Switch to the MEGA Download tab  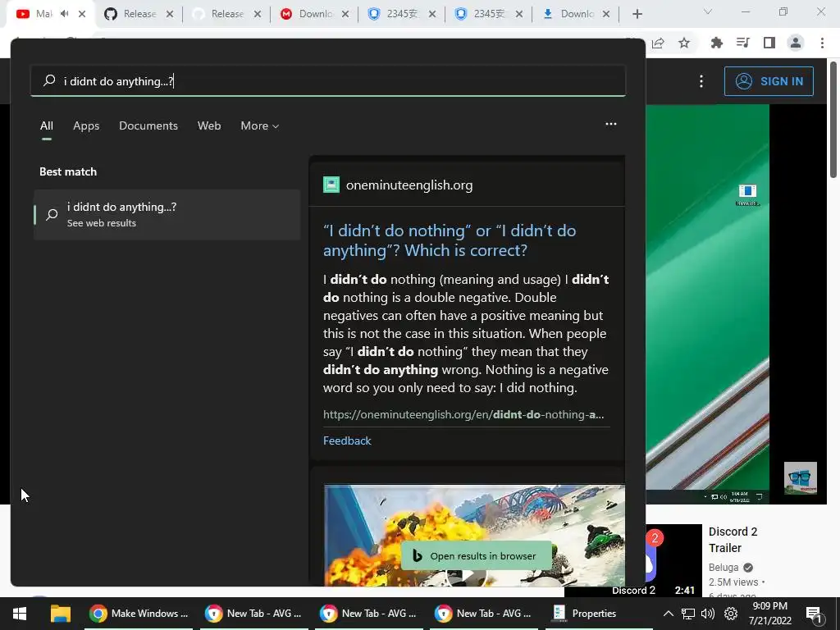tap(315, 14)
